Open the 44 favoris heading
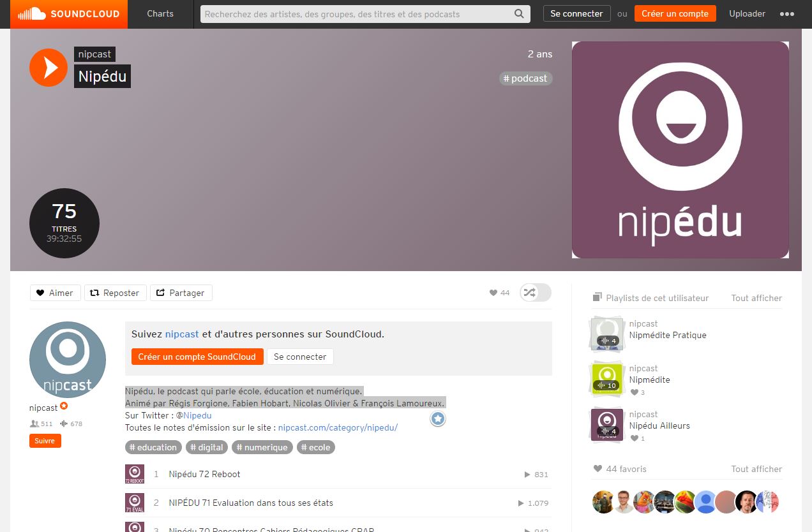Screen dimensions: 812x532 pyautogui.click(x=620, y=469)
